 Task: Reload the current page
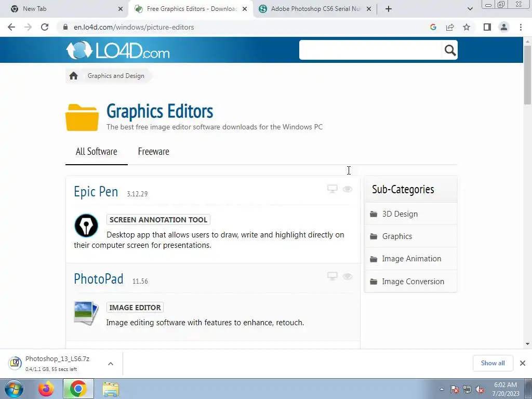click(45, 27)
